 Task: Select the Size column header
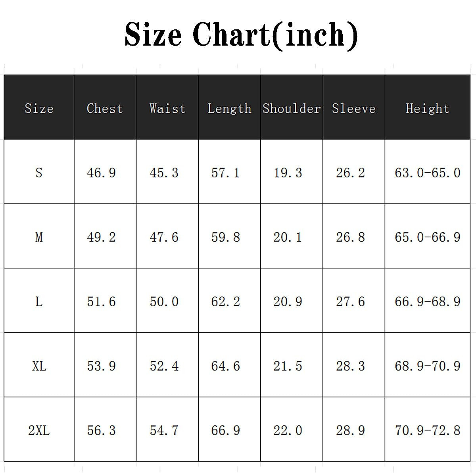coord(39,108)
